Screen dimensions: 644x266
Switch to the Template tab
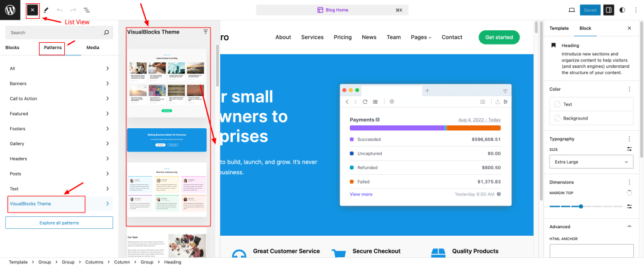click(x=559, y=28)
